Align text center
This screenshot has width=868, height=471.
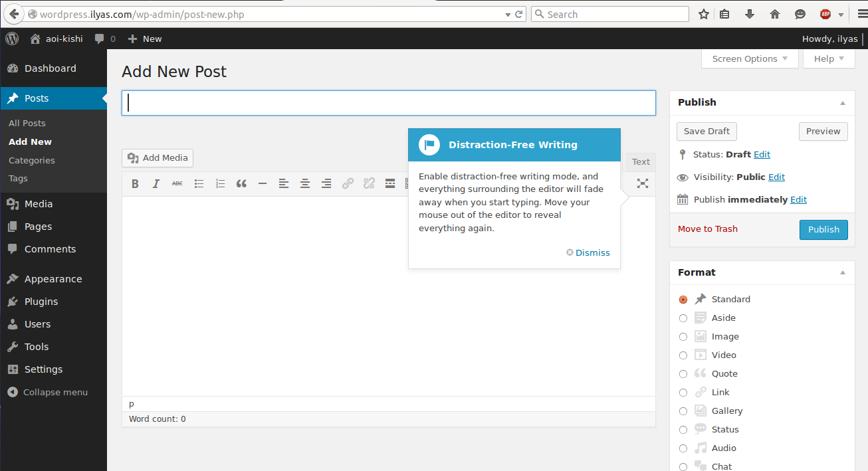point(305,184)
